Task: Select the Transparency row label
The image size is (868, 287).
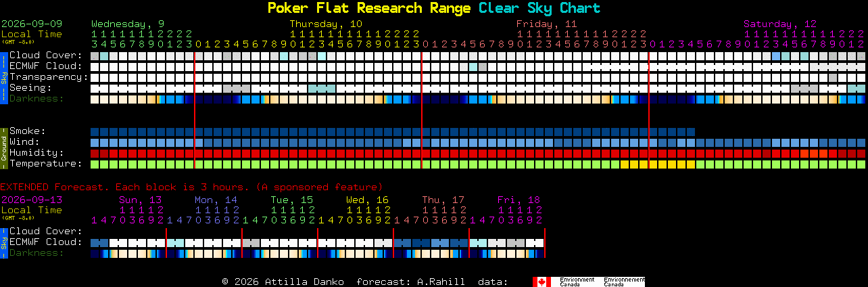Action: (x=49, y=76)
